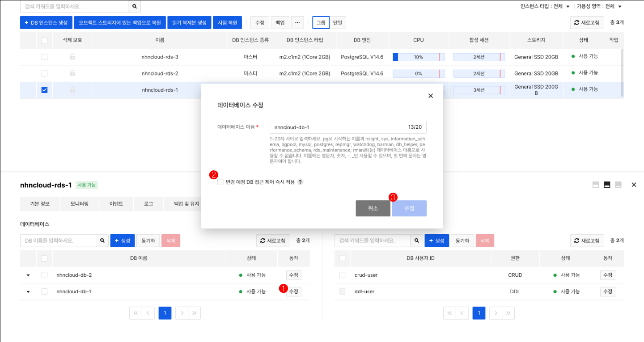Check the nhncloud-db-1 row checkbox
Screen dimensions: 644x342
coord(44,291)
